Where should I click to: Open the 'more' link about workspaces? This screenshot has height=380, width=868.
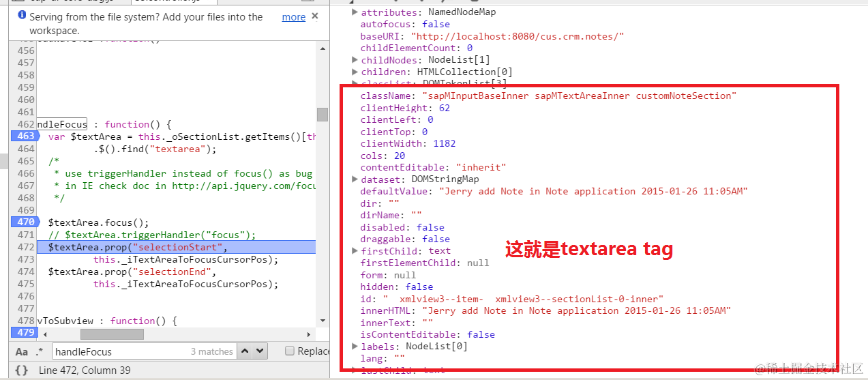pyautogui.click(x=294, y=17)
